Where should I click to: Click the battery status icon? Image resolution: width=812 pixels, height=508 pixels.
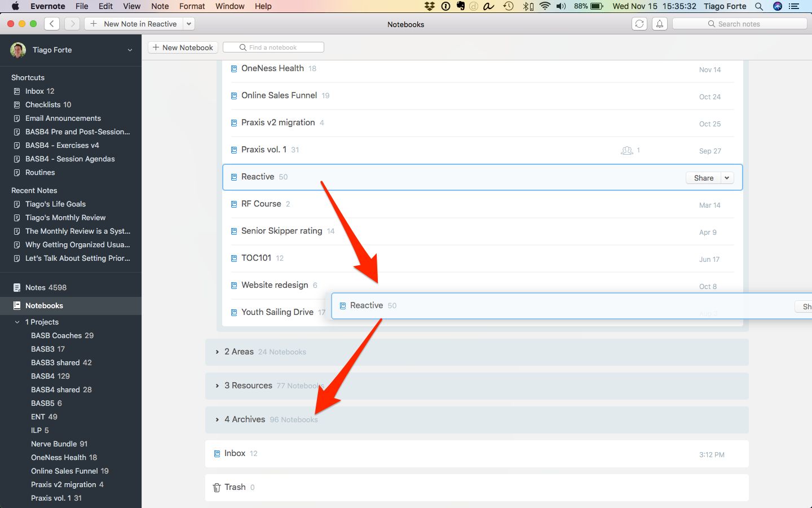[x=597, y=6]
